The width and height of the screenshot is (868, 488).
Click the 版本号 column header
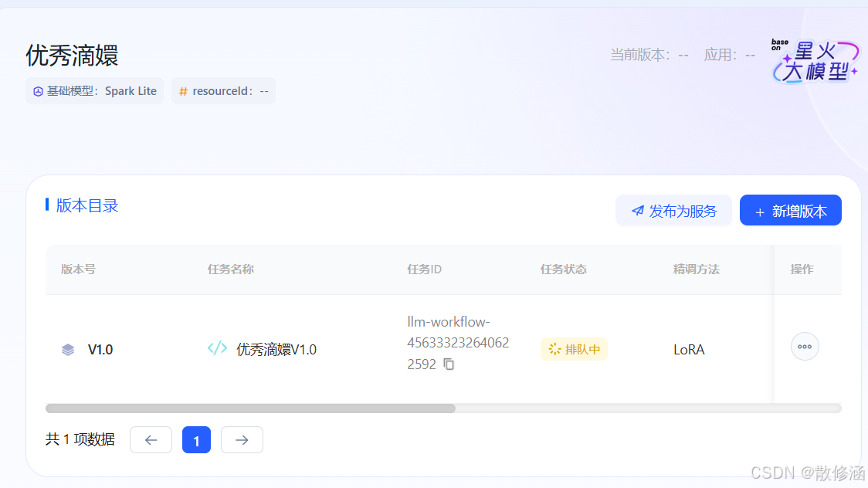78,269
